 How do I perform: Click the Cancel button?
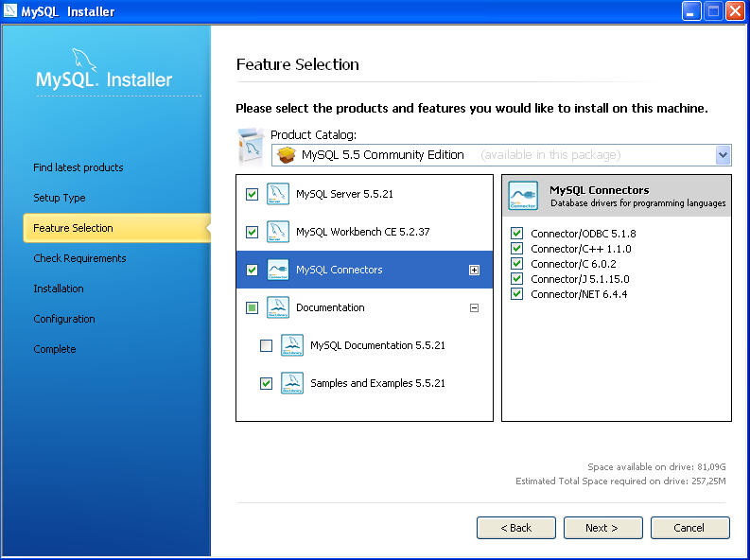tap(690, 528)
